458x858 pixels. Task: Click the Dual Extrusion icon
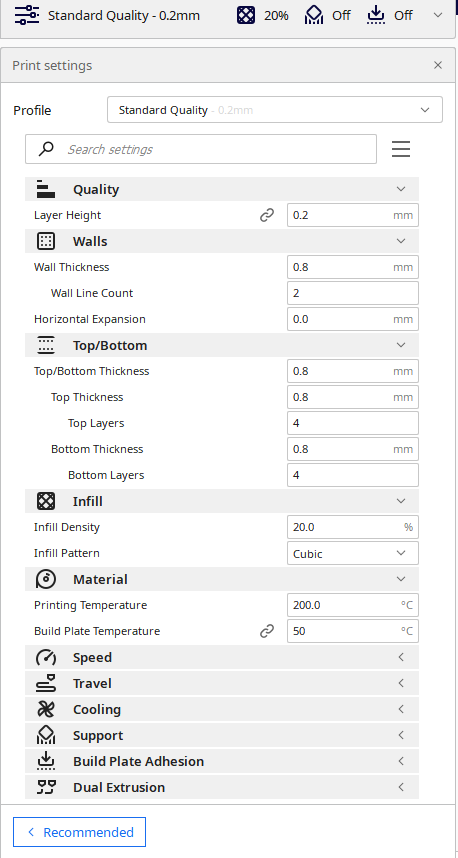point(46,787)
